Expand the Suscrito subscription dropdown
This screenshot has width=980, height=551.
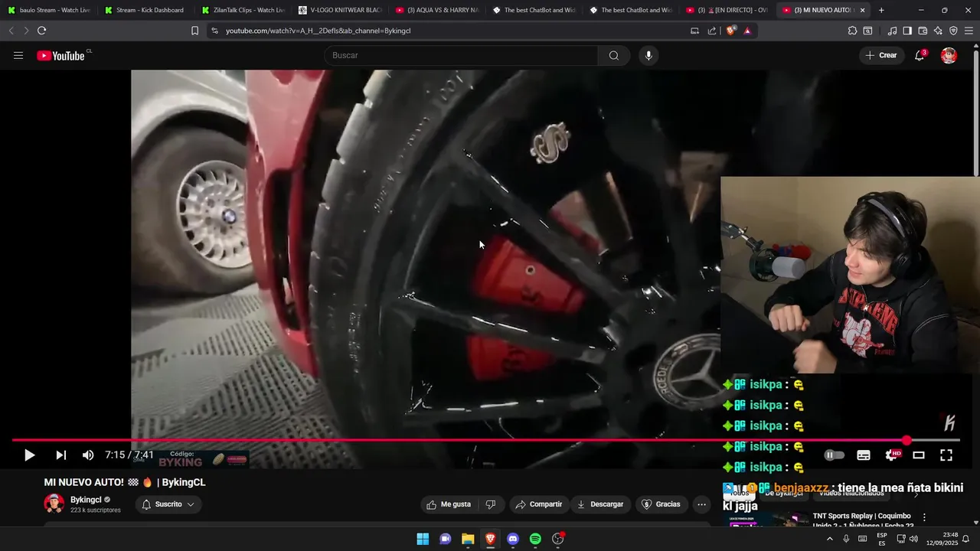(168, 504)
